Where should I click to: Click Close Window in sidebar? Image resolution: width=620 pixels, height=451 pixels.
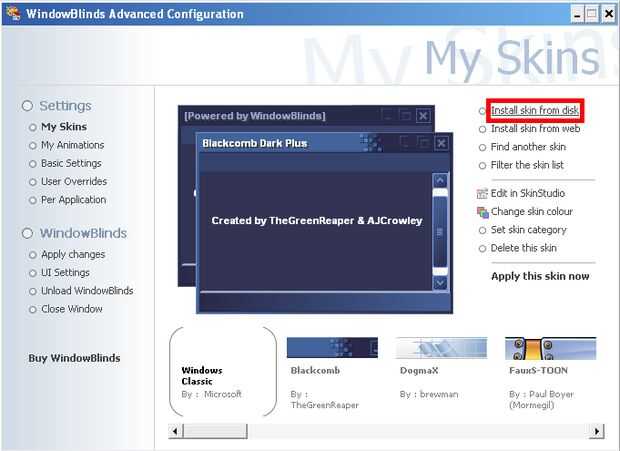point(72,309)
